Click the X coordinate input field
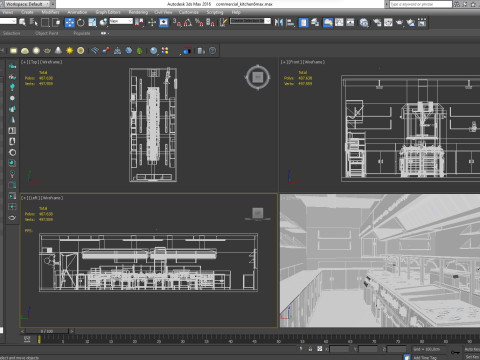The height and width of the screenshot is (360, 480). (x=339, y=349)
